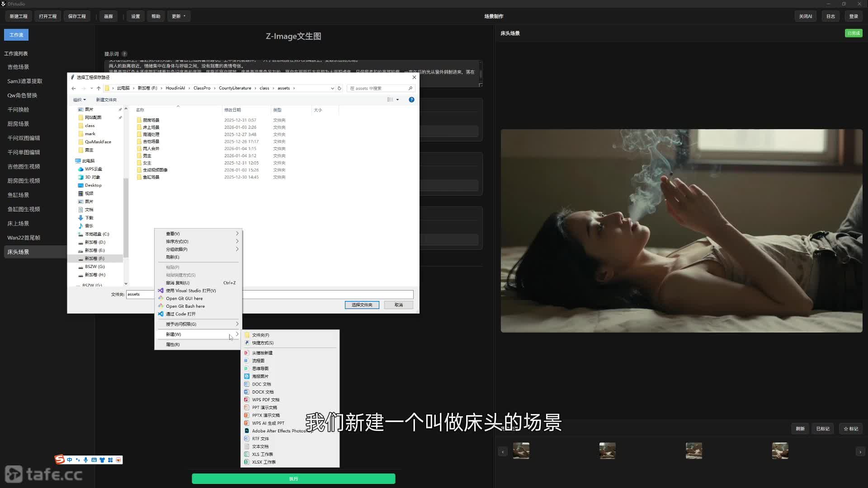Click the 选择文件夹 button
This screenshot has height=488, width=868.
click(x=362, y=305)
